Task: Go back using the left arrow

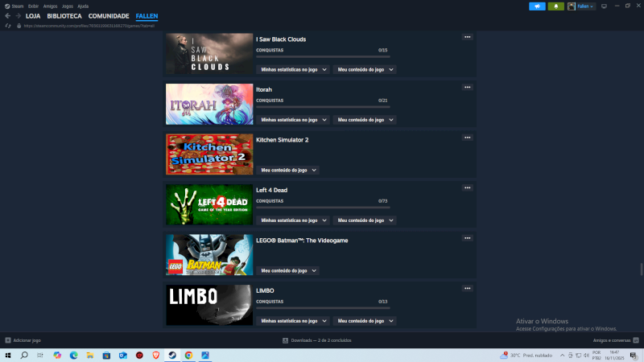Action: (8, 16)
